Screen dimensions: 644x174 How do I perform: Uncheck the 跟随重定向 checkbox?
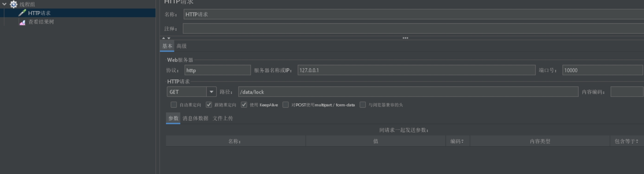click(209, 105)
